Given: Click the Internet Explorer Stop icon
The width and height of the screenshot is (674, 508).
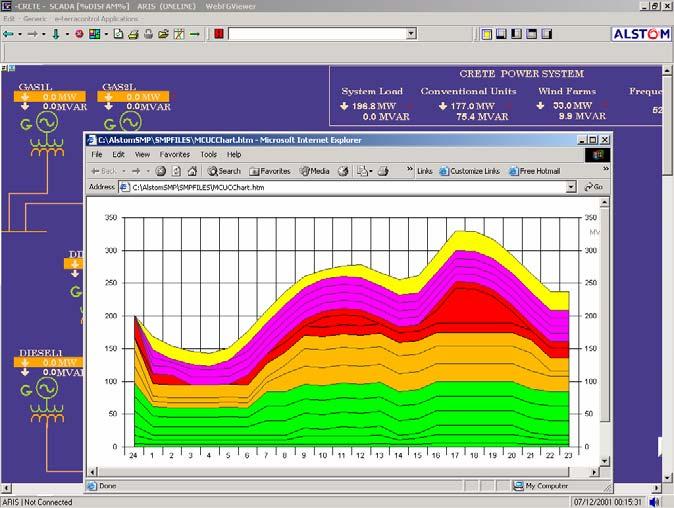Looking at the screenshot, I should (x=160, y=171).
